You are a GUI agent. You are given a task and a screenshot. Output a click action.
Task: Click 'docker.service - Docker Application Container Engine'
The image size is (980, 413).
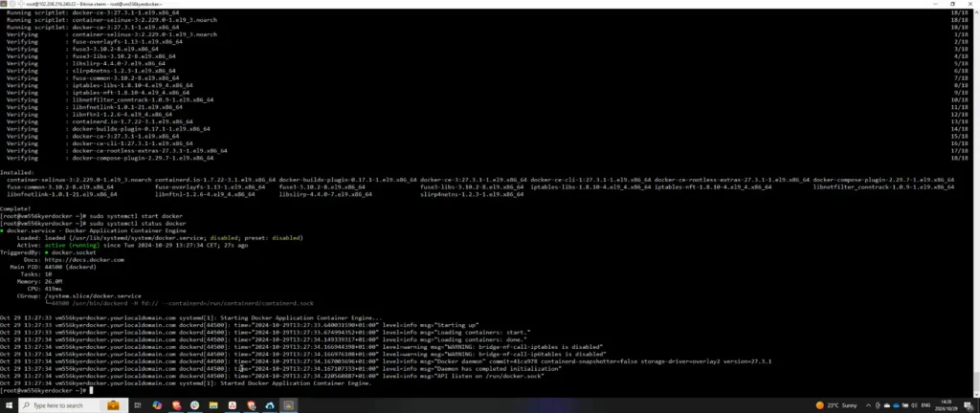[97, 230]
